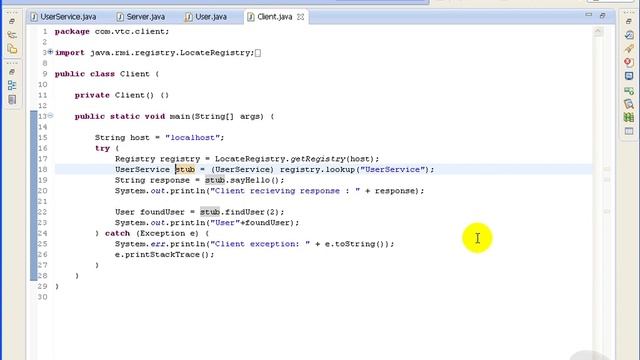Open the gray list view icon under Outline
Viewport: 640px width, 360px height.
point(12,99)
